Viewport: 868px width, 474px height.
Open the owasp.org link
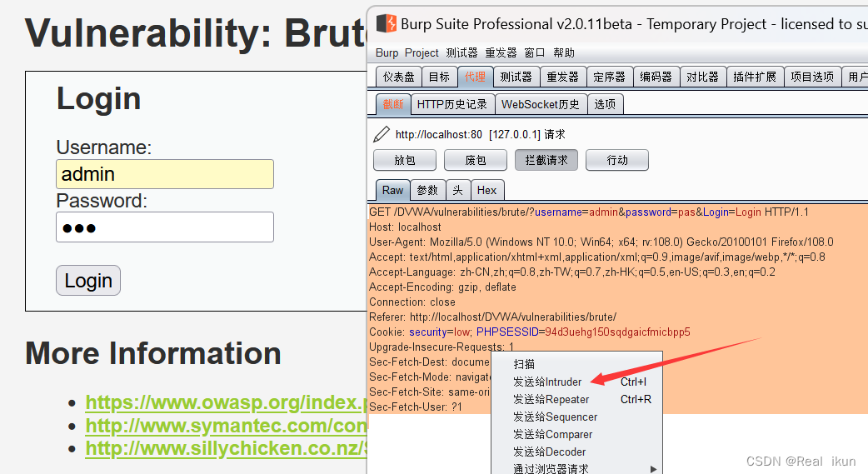pyautogui.click(x=227, y=402)
